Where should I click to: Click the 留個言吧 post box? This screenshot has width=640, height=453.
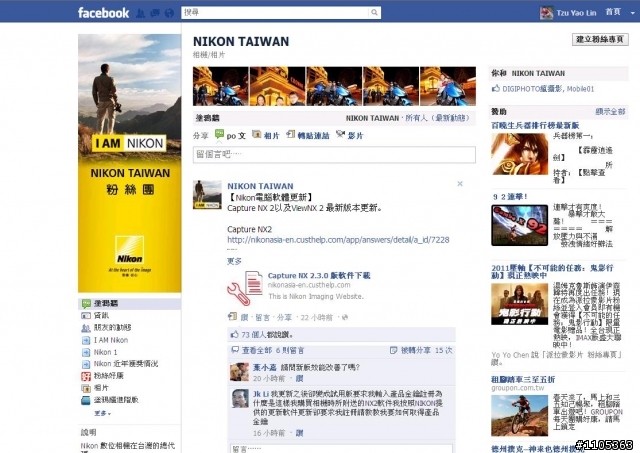click(x=334, y=155)
